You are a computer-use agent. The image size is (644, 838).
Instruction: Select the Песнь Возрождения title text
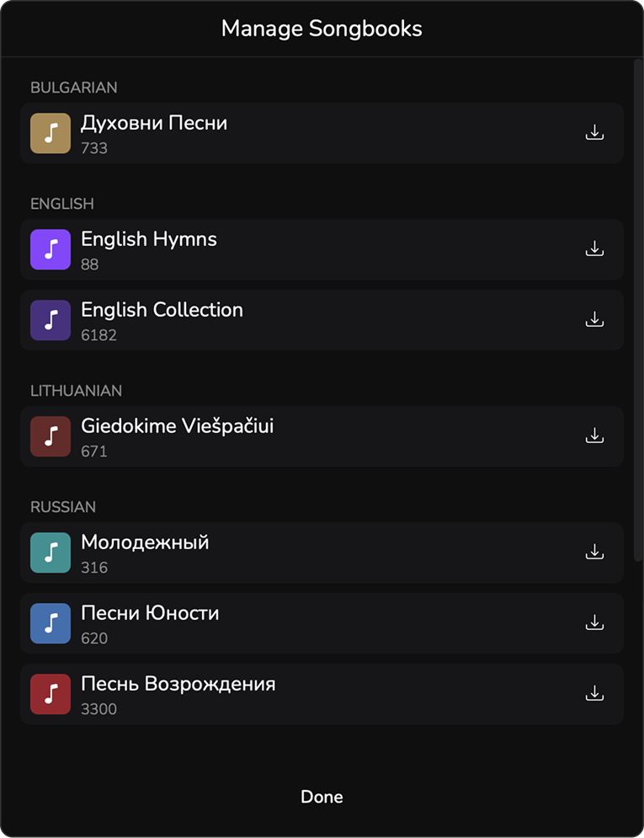point(178,684)
